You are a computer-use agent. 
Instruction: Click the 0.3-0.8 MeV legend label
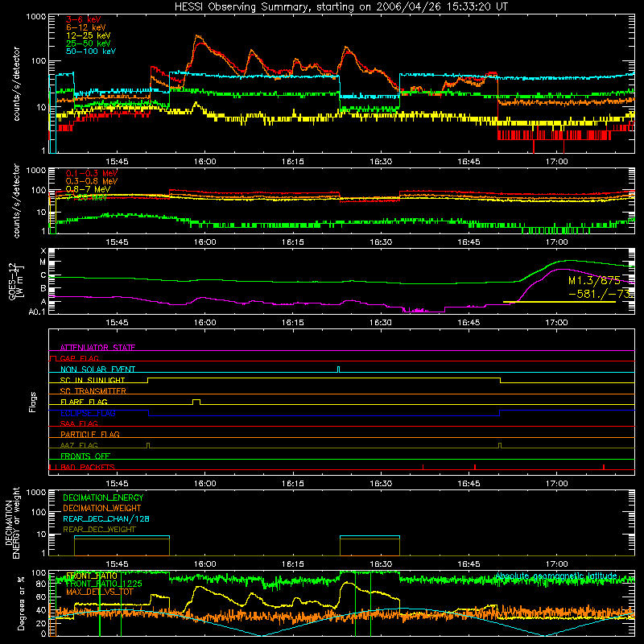coord(92,181)
